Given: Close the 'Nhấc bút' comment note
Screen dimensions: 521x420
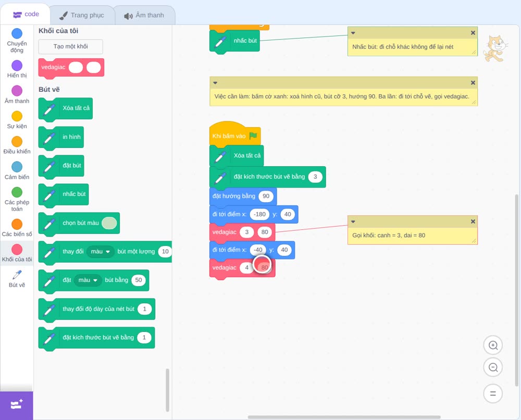Looking at the screenshot, I should point(473,33).
